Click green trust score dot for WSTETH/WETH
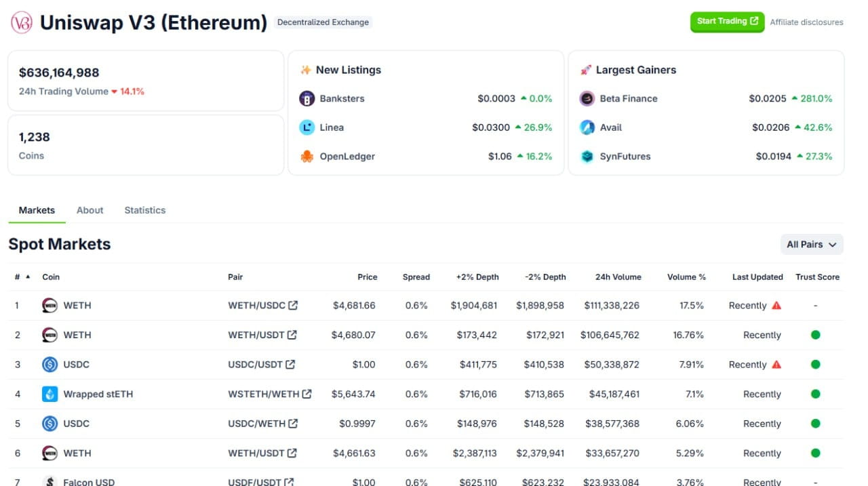Screen dimensions: 868x486 point(816,394)
